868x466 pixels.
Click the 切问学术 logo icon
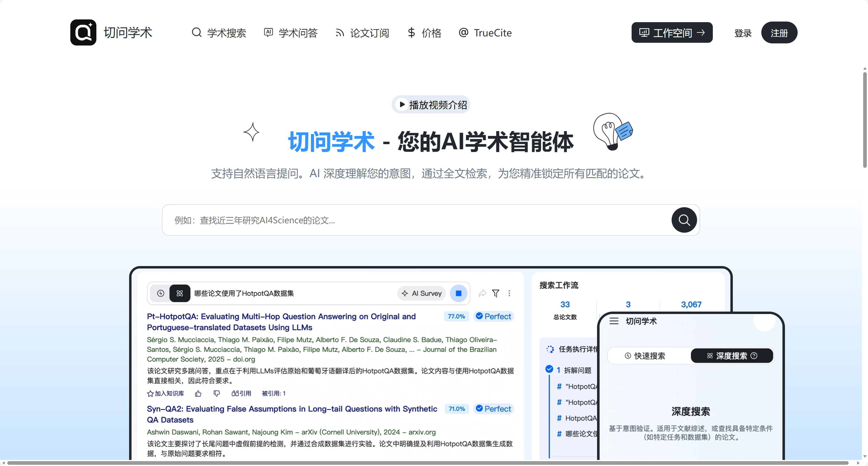pos(83,32)
